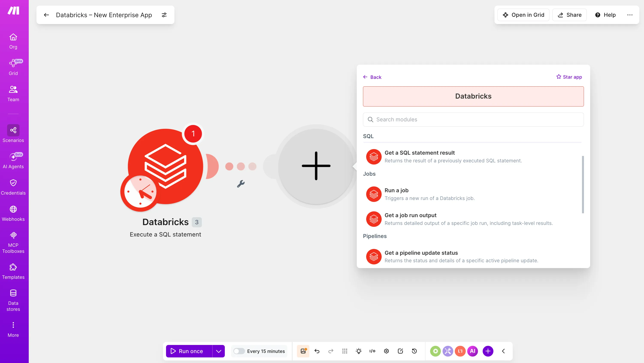
Task: Open the Templates page
Action: (x=13, y=271)
